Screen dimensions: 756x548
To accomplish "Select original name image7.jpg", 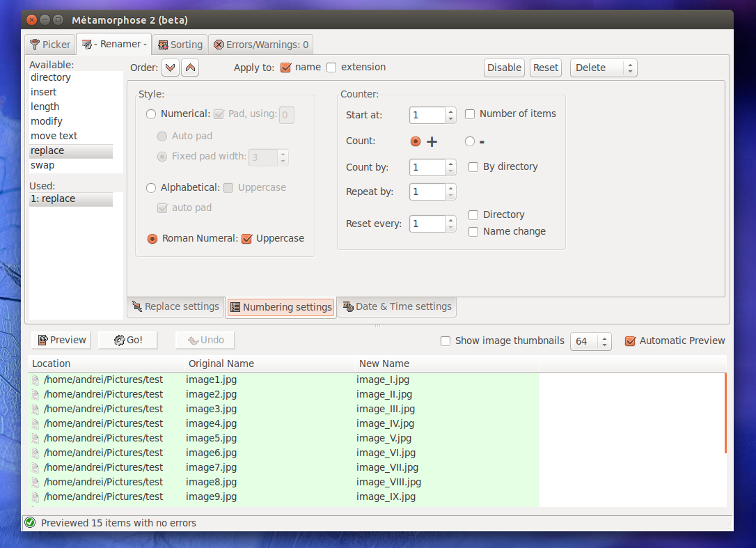I will (211, 467).
